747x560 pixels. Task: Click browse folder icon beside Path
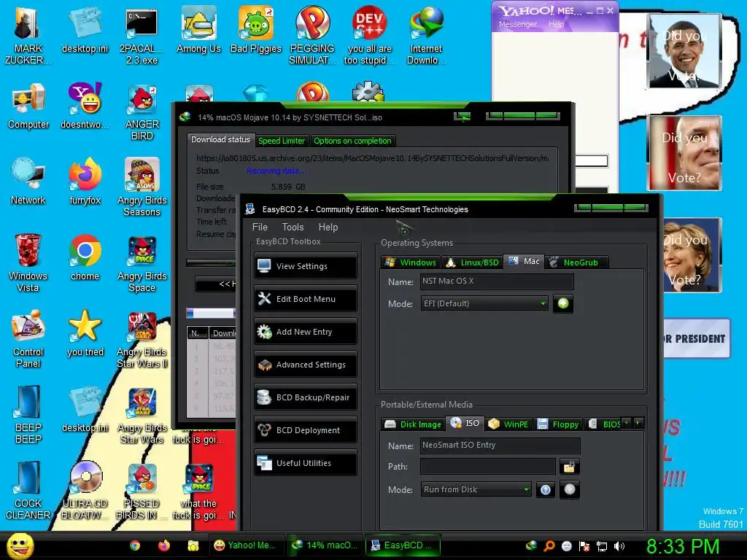tap(569, 467)
